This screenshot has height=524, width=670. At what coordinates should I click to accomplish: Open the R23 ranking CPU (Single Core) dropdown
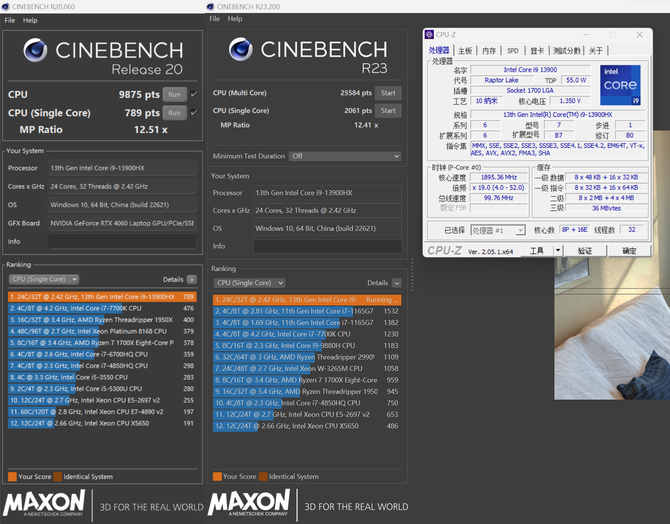tap(249, 283)
